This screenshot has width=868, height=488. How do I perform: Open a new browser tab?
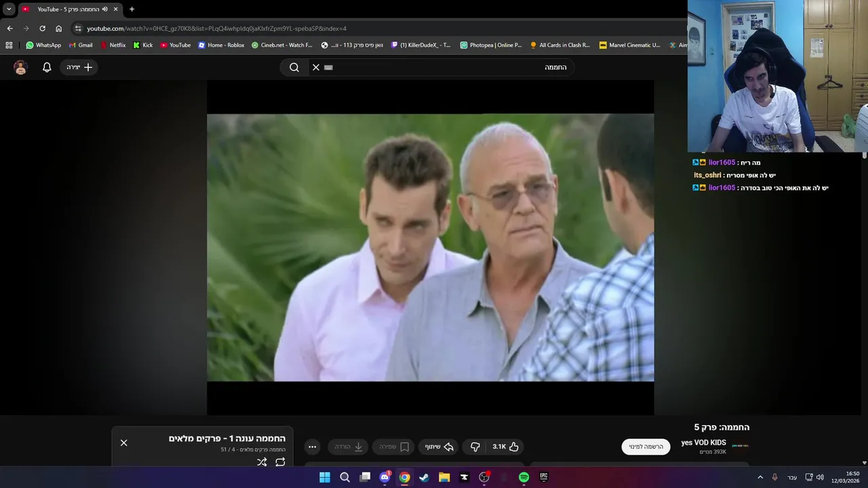[132, 9]
